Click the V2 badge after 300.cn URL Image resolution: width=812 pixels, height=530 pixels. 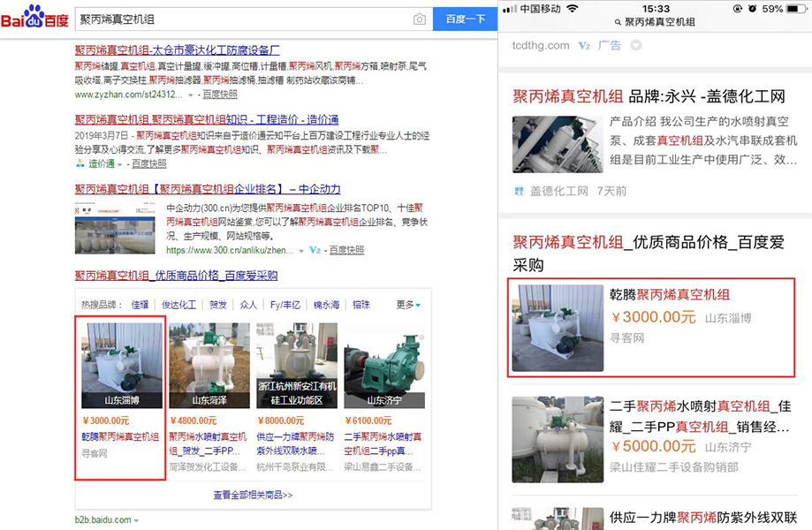click(315, 251)
